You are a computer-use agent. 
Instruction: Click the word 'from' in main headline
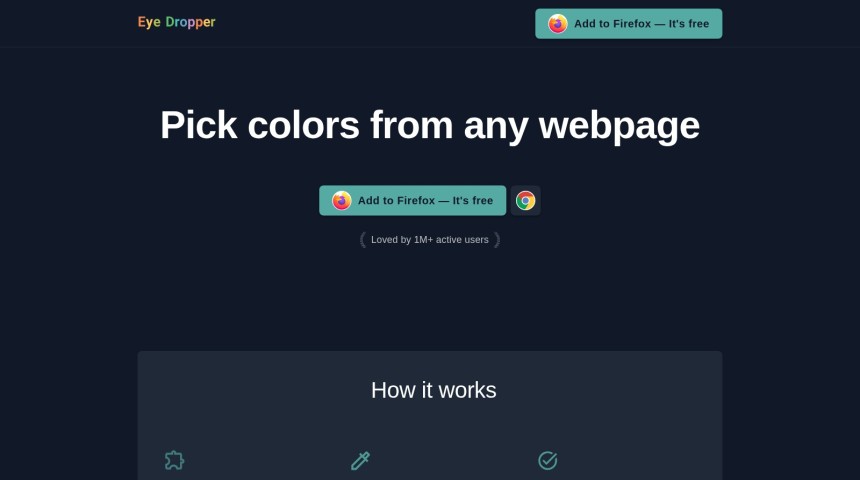(x=411, y=126)
